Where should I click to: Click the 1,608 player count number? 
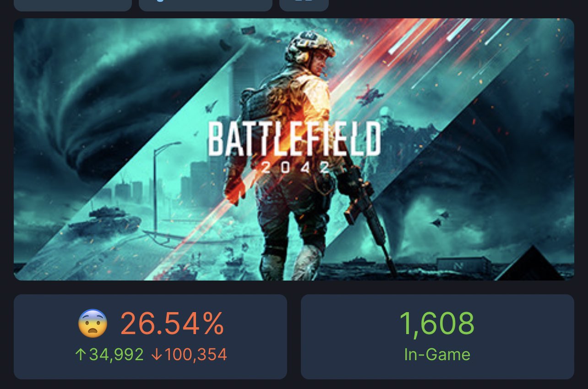click(437, 323)
